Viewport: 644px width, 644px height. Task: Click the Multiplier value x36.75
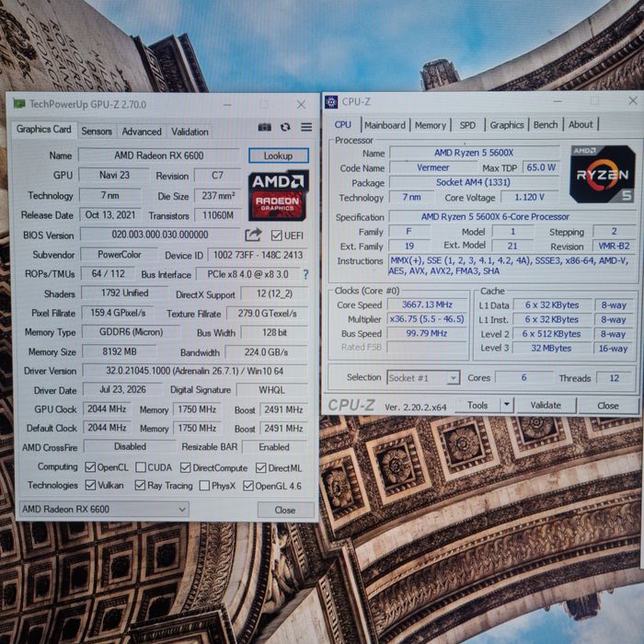(x=427, y=318)
